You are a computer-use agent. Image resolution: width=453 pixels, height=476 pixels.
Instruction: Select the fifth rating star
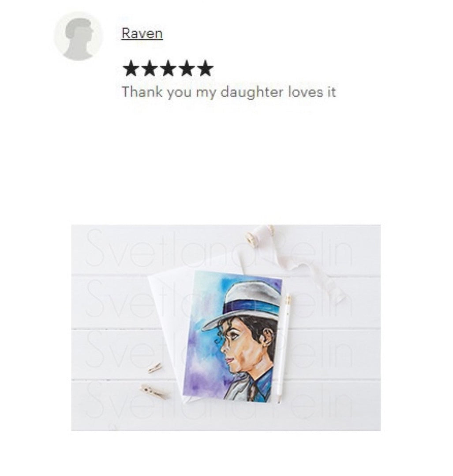pyautogui.click(x=206, y=68)
